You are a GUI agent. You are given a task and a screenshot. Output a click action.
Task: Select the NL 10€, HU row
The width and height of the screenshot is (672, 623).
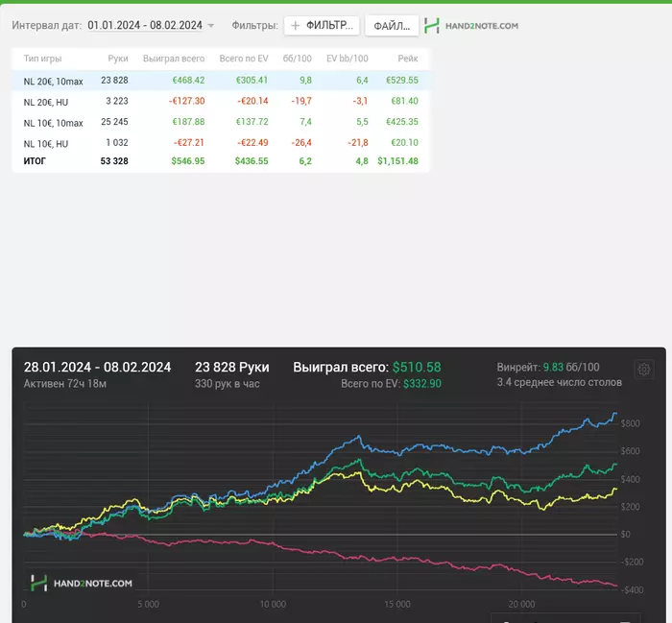pyautogui.click(x=221, y=143)
